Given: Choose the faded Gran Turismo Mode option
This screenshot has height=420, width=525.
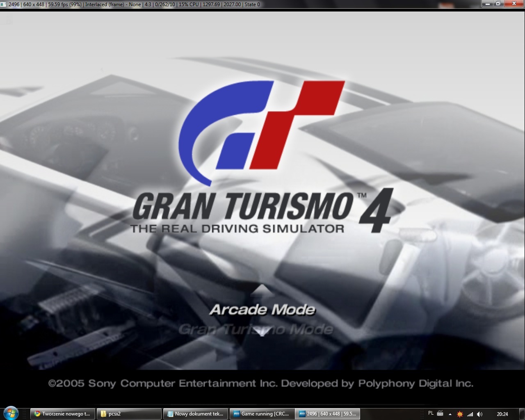Looking at the screenshot, I should point(256,329).
